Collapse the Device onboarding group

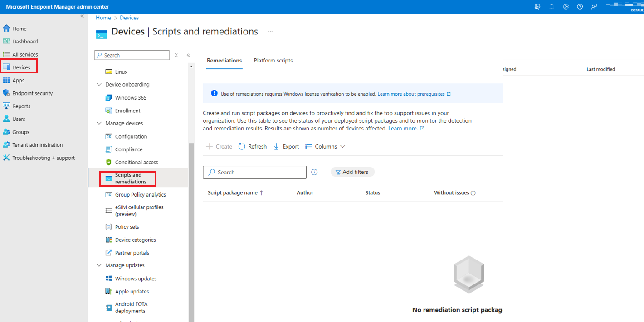[x=99, y=85]
